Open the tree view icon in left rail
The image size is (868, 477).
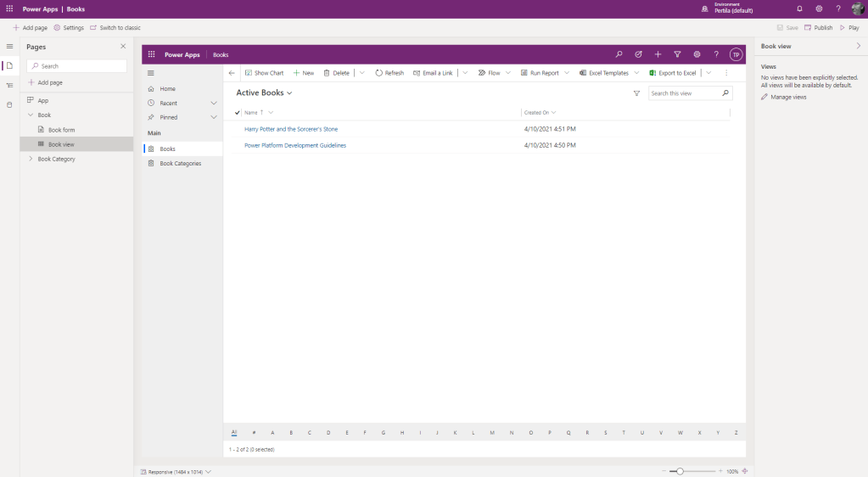[x=9, y=85]
